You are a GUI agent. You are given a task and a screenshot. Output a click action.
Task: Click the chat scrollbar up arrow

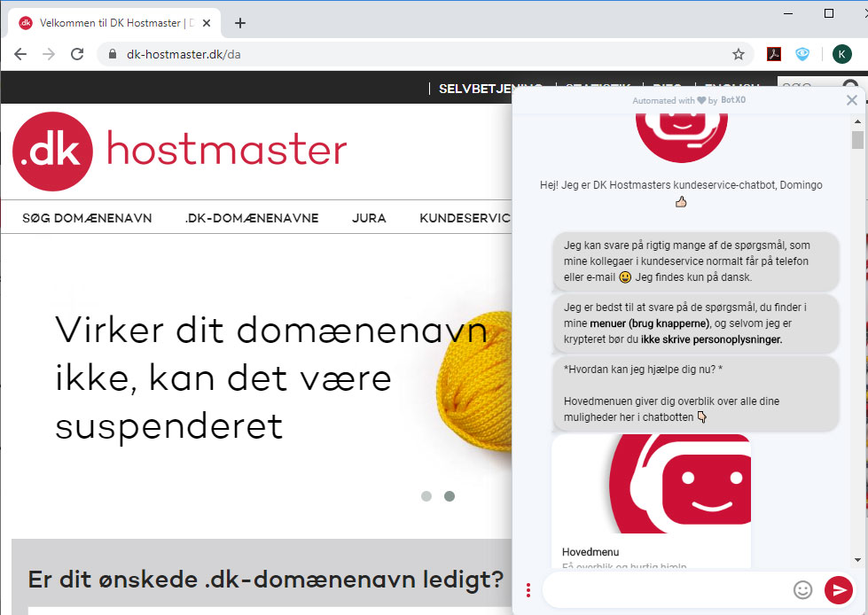coord(857,121)
